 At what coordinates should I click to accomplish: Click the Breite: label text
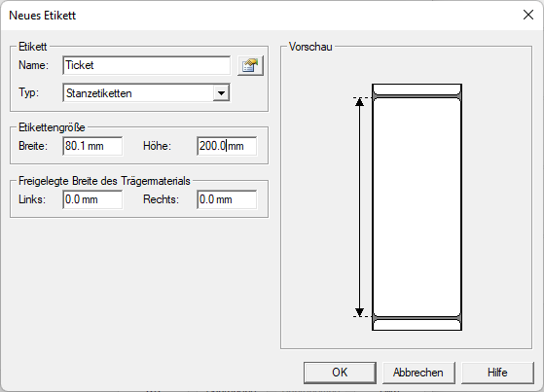point(33,146)
